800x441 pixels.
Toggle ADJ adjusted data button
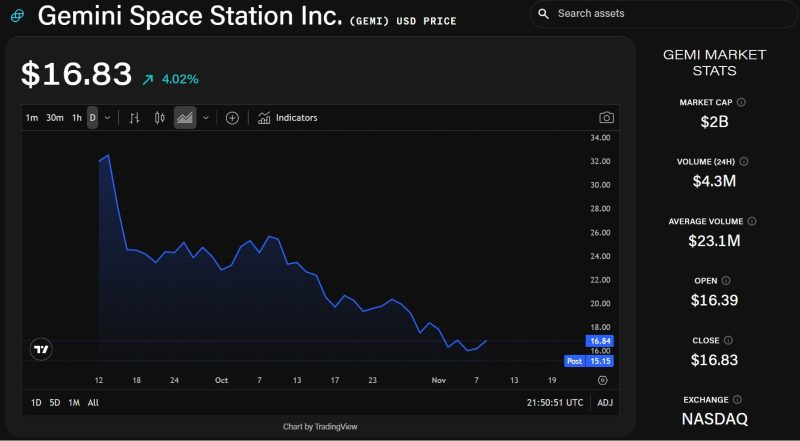click(x=604, y=402)
